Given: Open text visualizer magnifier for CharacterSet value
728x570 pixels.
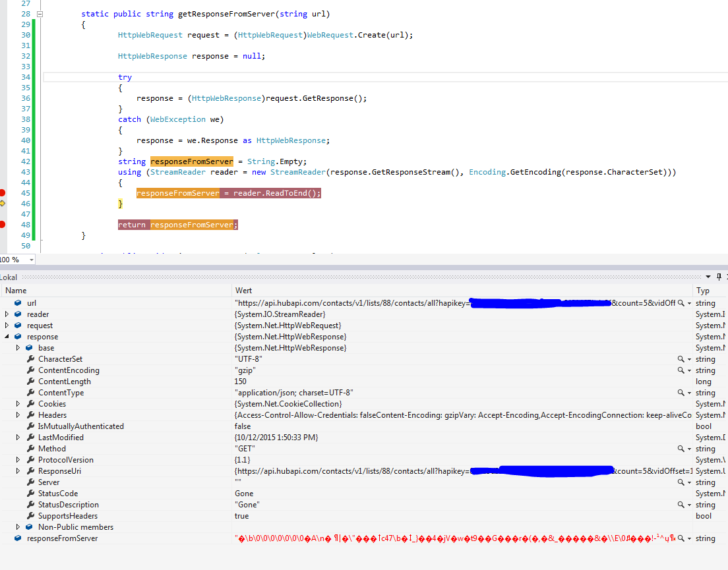Looking at the screenshot, I should (681, 359).
